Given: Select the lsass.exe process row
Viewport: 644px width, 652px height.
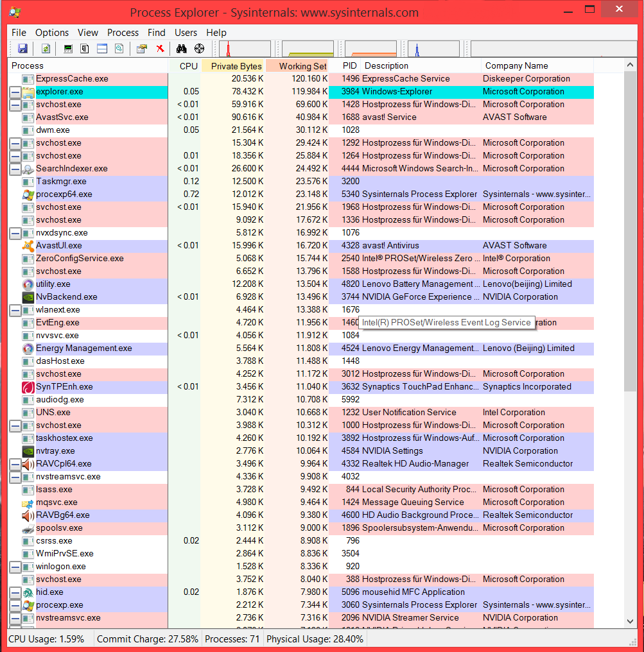Looking at the screenshot, I should point(301,490).
